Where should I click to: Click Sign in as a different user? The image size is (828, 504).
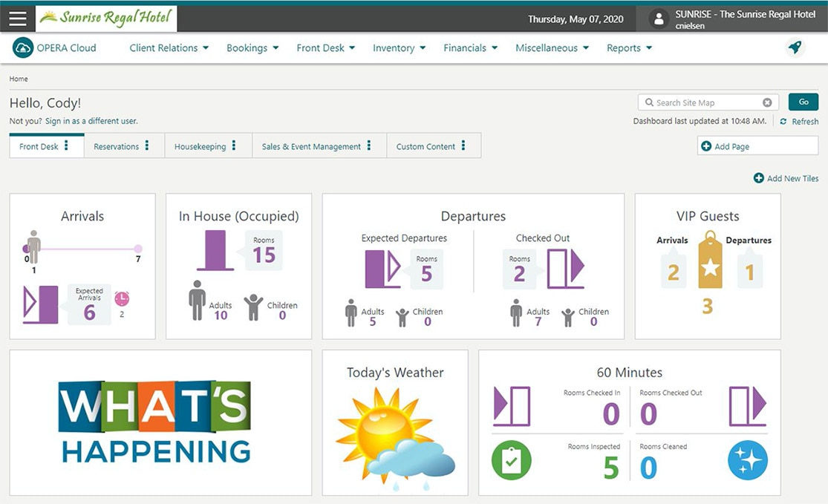pyautogui.click(x=91, y=121)
